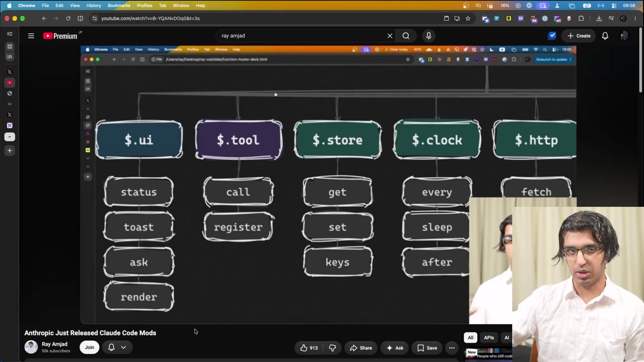Screen dimensions: 644x362
Task: Add a new vertical tab with plus
Action: click(x=10, y=150)
